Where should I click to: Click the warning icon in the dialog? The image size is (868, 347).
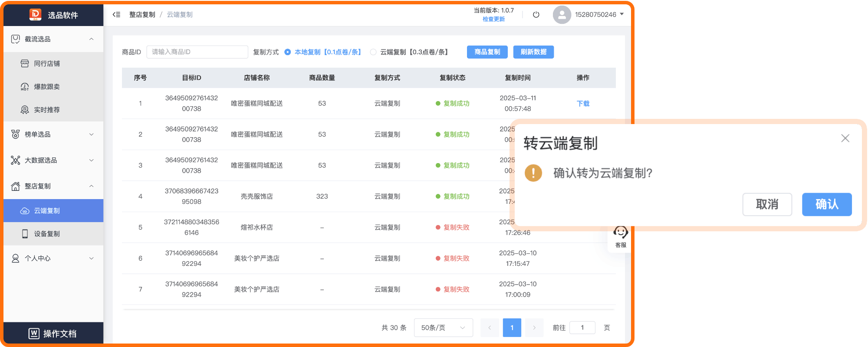[x=533, y=173]
